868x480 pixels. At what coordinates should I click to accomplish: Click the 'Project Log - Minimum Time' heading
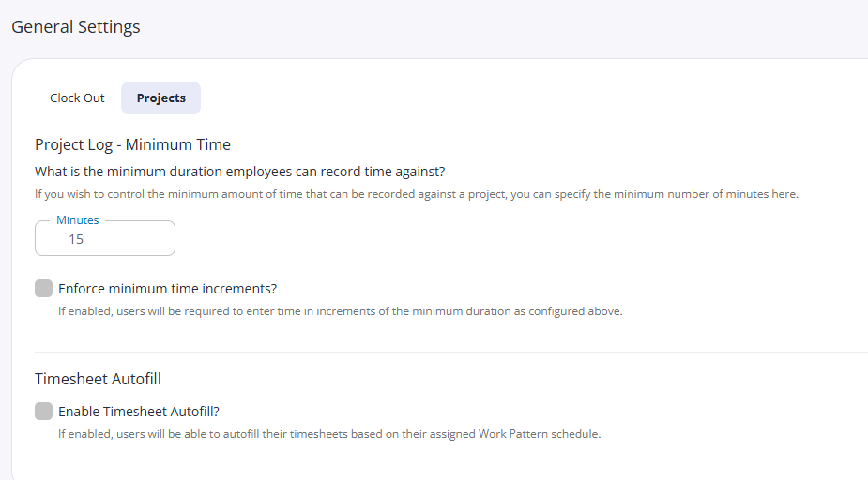click(133, 144)
